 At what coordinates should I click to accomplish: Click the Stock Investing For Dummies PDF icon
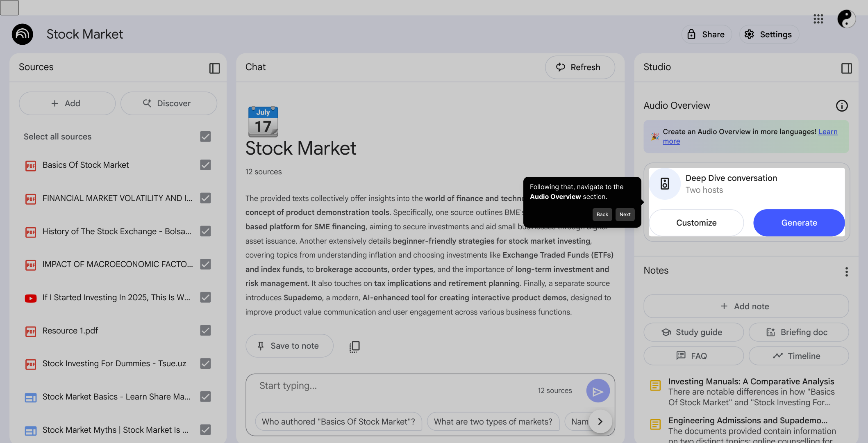pyautogui.click(x=31, y=364)
